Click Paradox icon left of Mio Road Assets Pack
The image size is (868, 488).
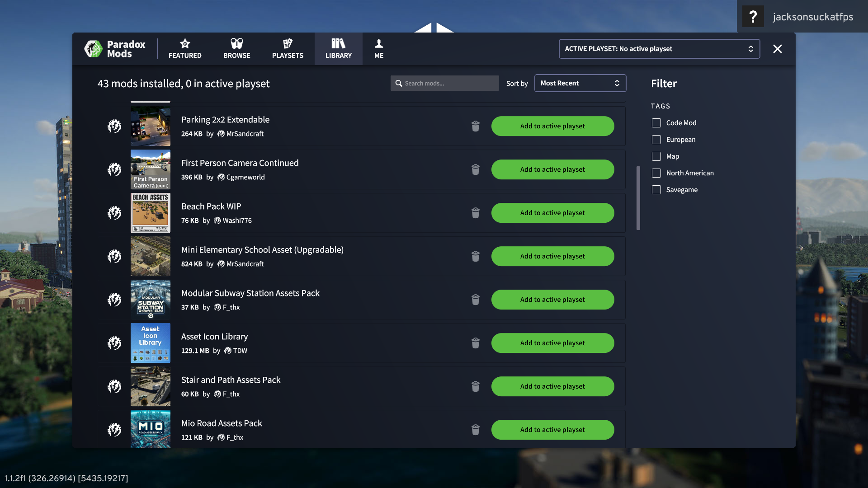[x=114, y=430]
